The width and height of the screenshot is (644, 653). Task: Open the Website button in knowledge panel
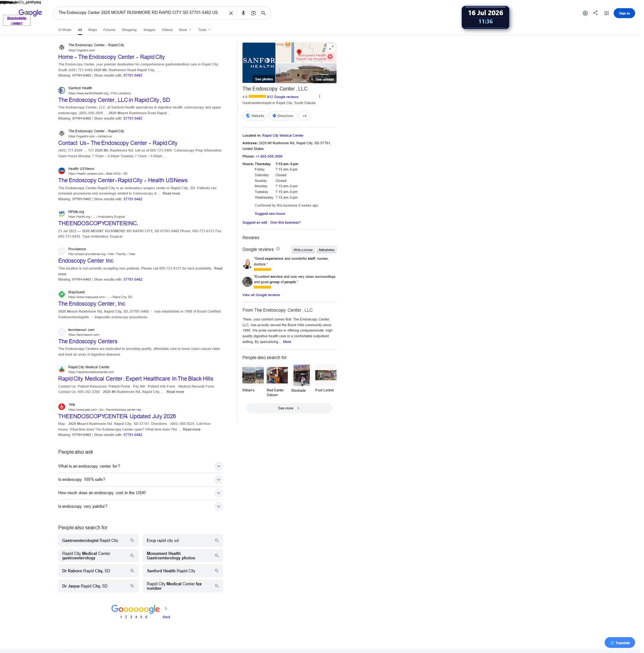tap(255, 116)
